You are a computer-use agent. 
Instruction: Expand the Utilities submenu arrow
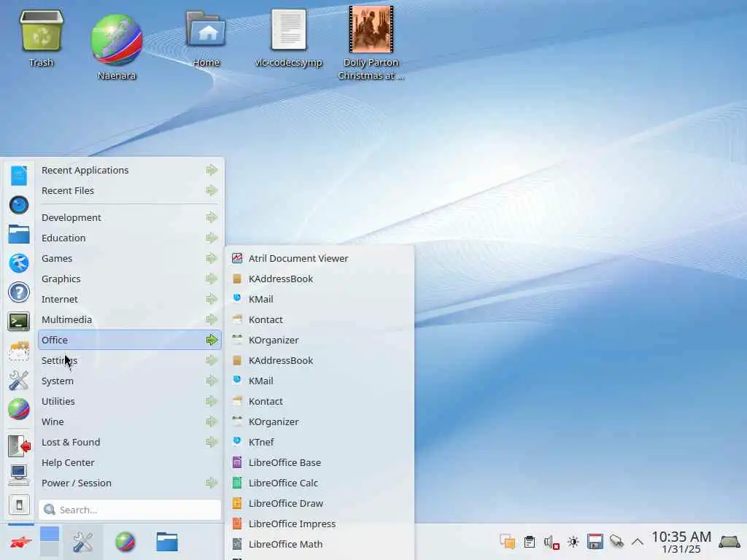click(x=212, y=402)
